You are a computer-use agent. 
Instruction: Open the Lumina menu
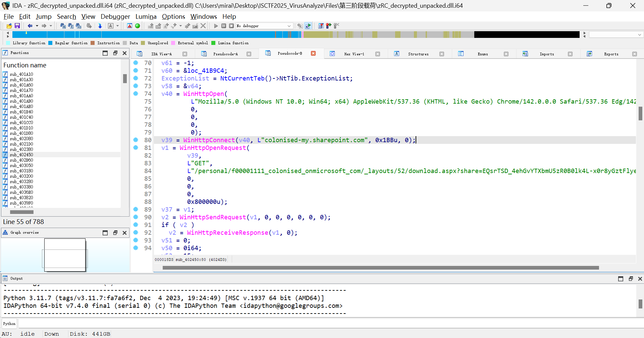(146, 16)
